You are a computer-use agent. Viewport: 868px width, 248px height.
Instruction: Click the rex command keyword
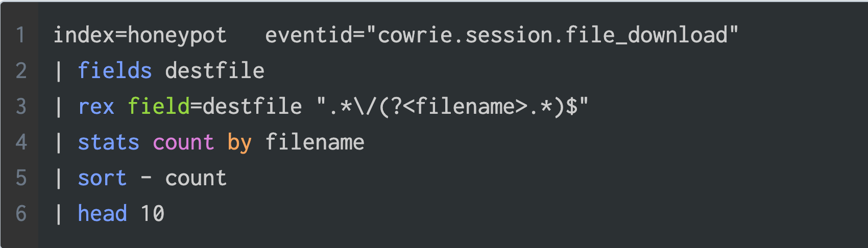(96, 107)
